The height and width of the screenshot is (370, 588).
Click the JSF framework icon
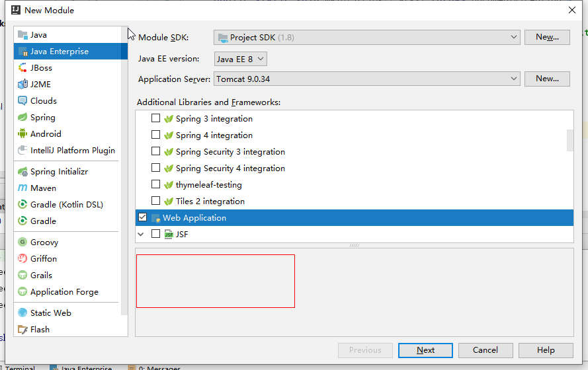[169, 235]
